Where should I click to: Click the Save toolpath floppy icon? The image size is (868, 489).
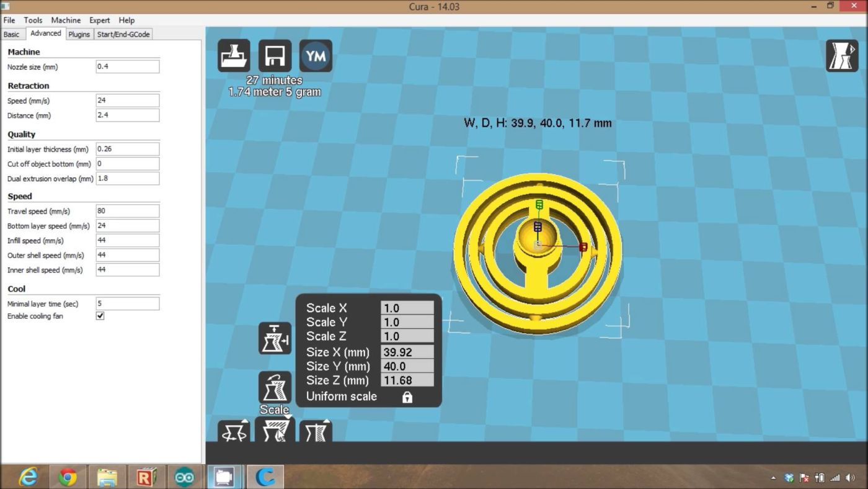pyautogui.click(x=275, y=56)
